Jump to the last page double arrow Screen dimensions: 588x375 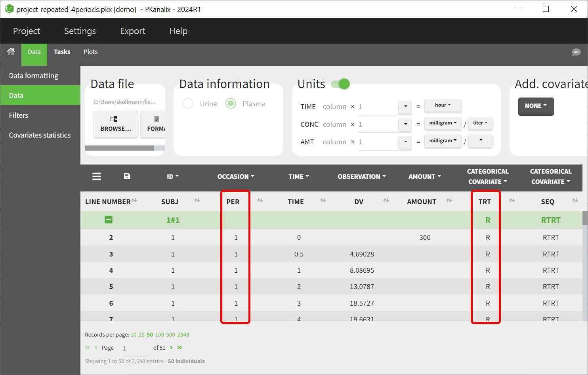pos(179,348)
